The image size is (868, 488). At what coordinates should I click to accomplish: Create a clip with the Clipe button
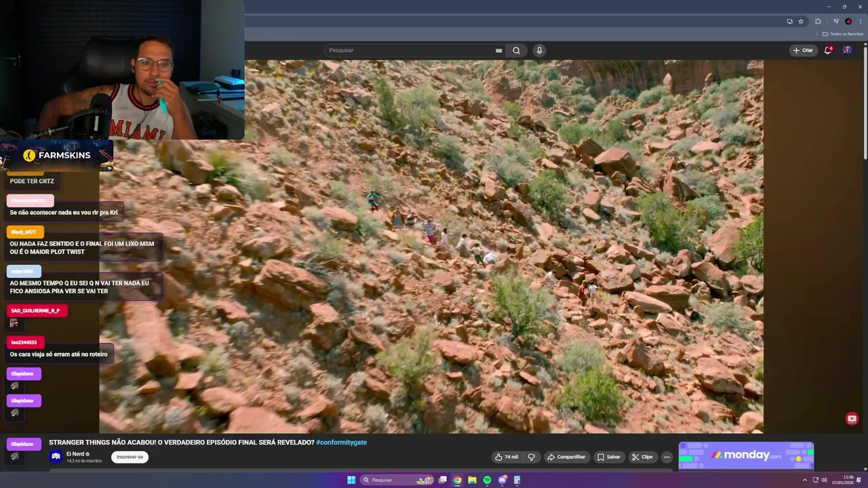click(x=642, y=457)
